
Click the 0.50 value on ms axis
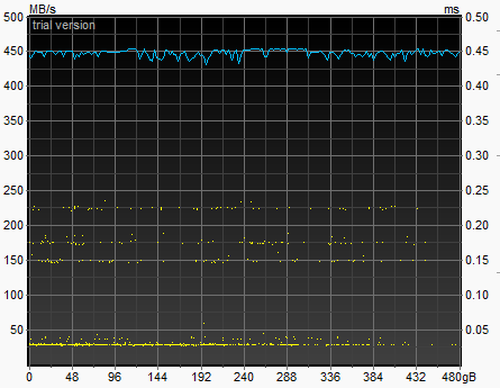tap(477, 17)
